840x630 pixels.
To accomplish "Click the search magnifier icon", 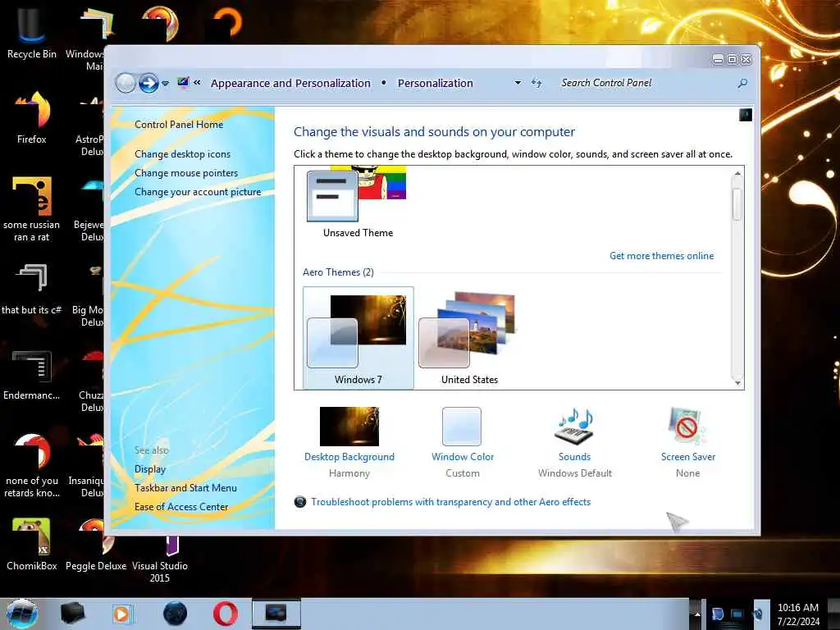I will click(x=742, y=83).
